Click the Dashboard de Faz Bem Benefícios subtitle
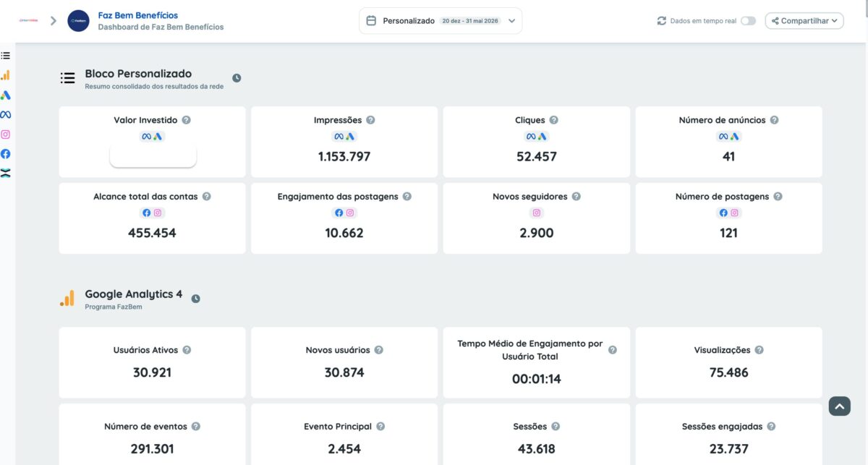 coord(161,27)
